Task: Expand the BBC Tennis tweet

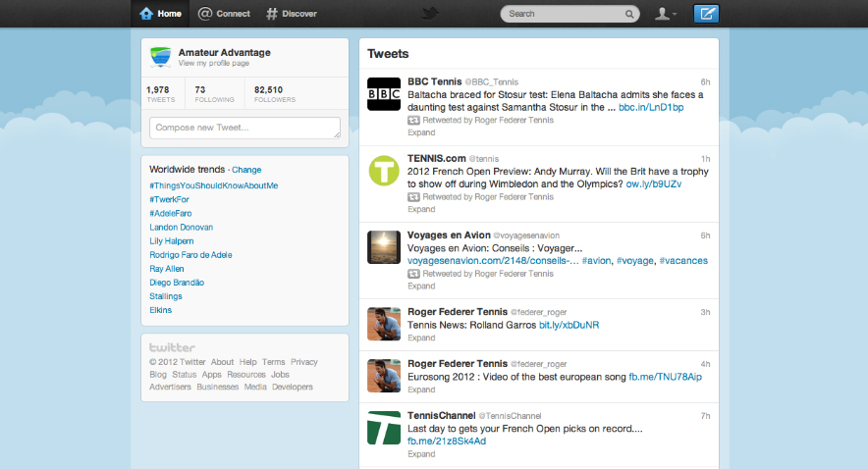Action: pos(421,132)
